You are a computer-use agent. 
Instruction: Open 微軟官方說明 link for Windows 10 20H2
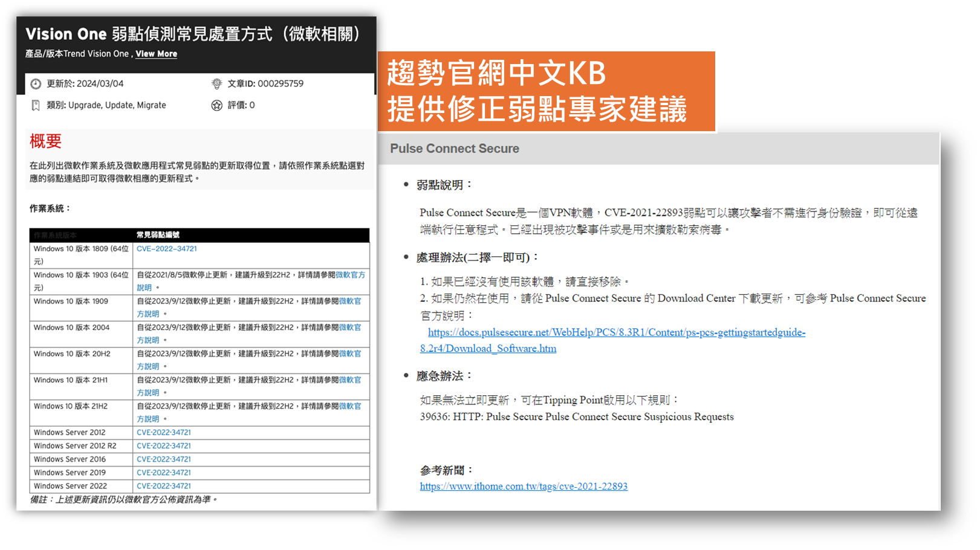(x=350, y=354)
